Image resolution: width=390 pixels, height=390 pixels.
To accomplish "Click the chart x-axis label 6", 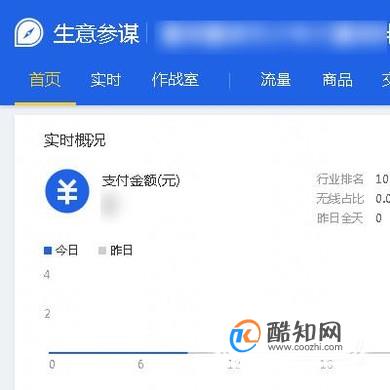I will [x=141, y=364].
